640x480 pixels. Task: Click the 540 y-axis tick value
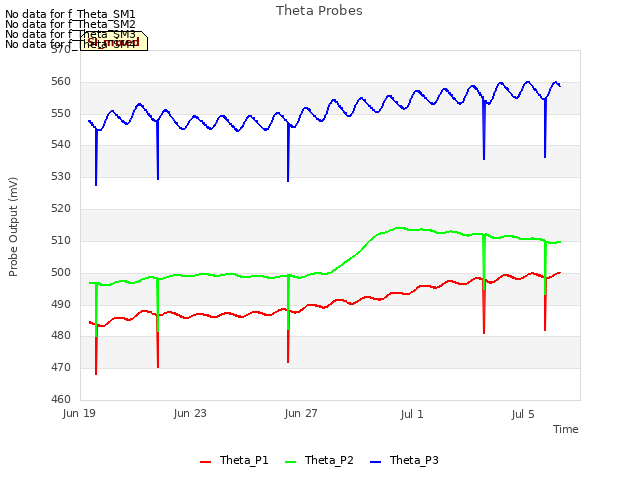[61, 144]
